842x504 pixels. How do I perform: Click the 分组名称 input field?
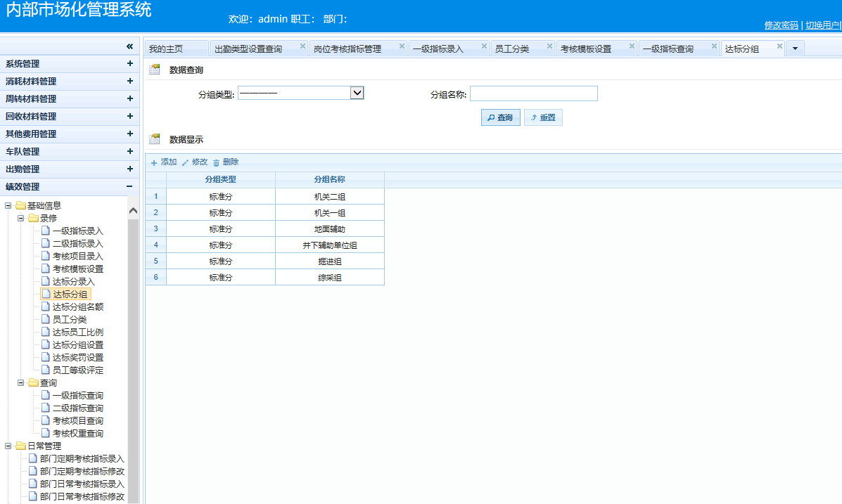[x=533, y=93]
